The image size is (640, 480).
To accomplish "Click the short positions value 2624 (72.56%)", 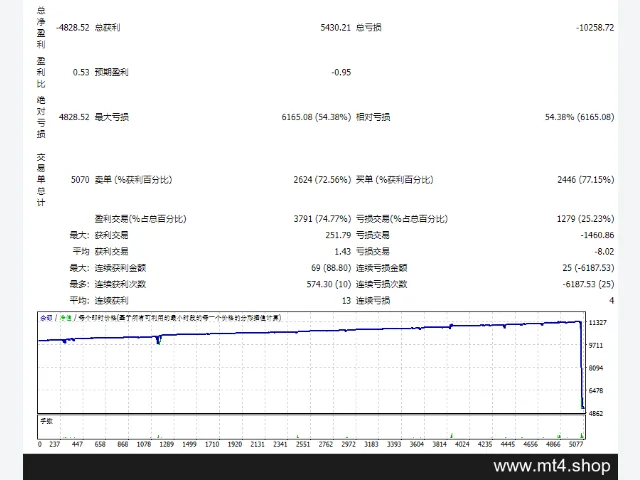I will [322, 180].
